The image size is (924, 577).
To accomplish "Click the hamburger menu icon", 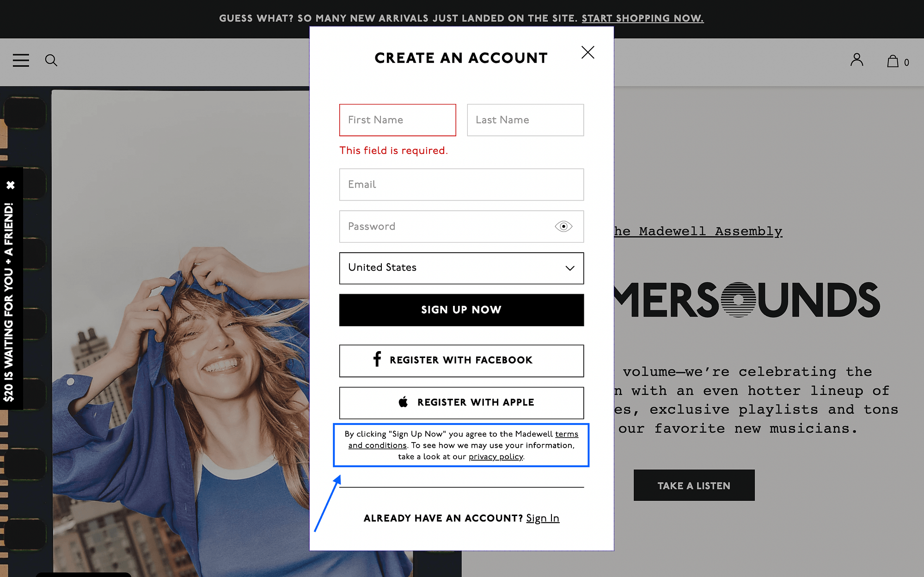I will [22, 60].
